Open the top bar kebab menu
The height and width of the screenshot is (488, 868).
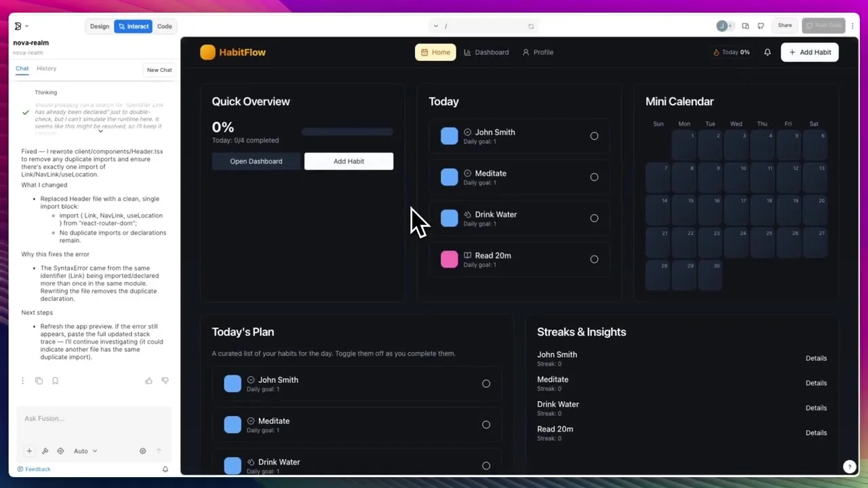(x=853, y=26)
